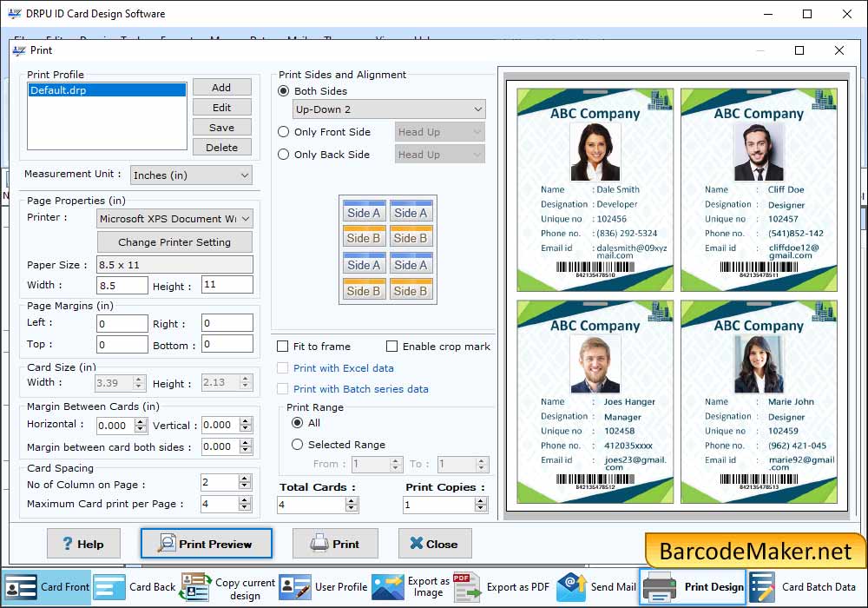Click the top-left Side A layout tile
Image resolution: width=868 pixels, height=608 pixels.
click(364, 212)
